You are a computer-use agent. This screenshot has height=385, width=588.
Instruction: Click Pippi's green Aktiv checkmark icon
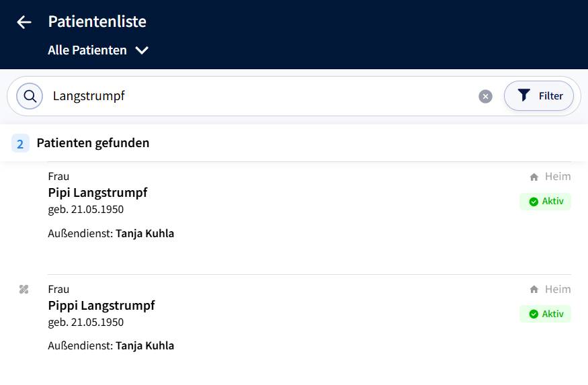point(534,314)
